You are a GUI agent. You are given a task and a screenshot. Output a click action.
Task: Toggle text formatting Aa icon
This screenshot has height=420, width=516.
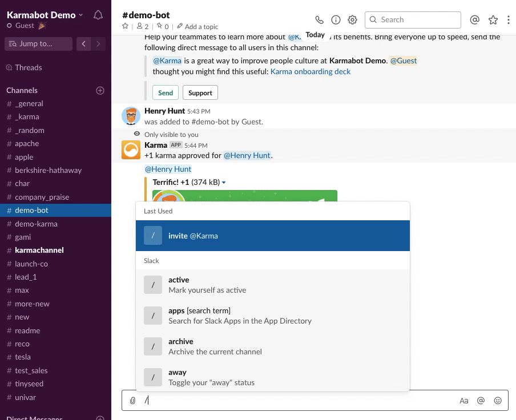pyautogui.click(x=463, y=401)
